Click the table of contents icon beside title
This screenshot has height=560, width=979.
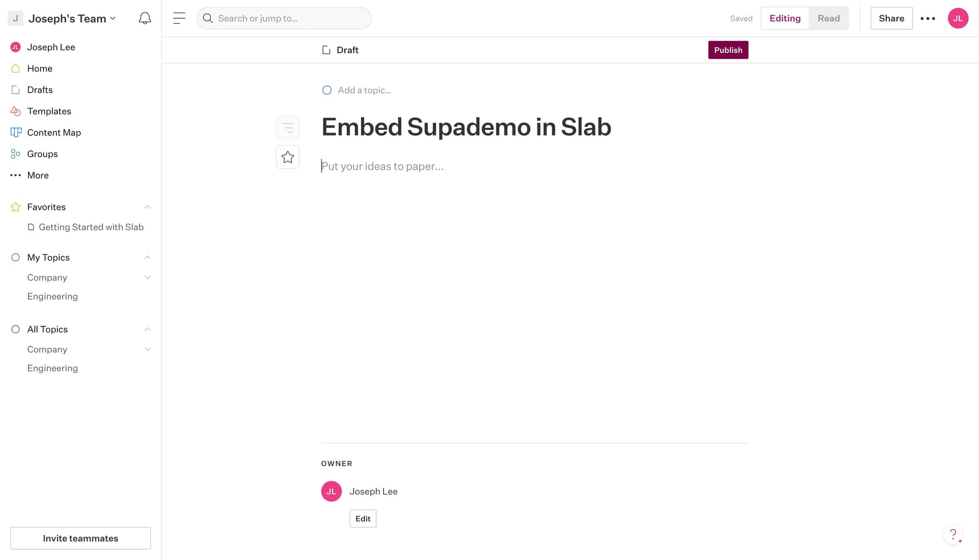[287, 128]
